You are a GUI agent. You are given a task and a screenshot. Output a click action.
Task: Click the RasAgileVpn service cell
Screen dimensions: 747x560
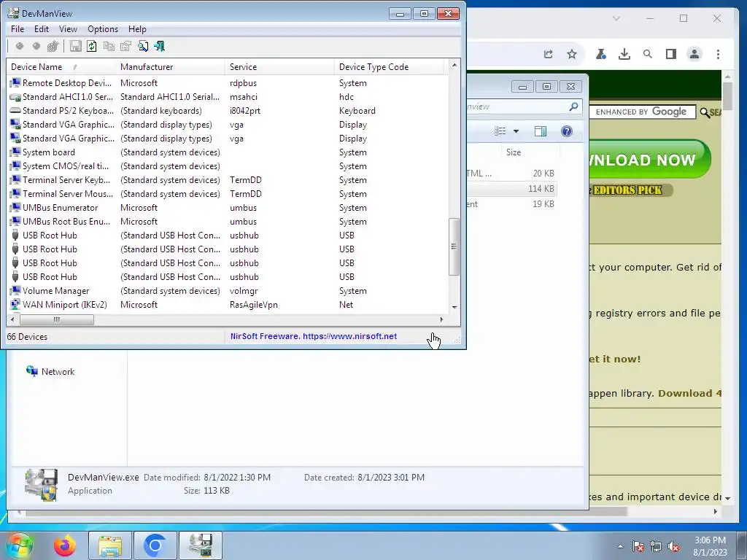click(253, 305)
